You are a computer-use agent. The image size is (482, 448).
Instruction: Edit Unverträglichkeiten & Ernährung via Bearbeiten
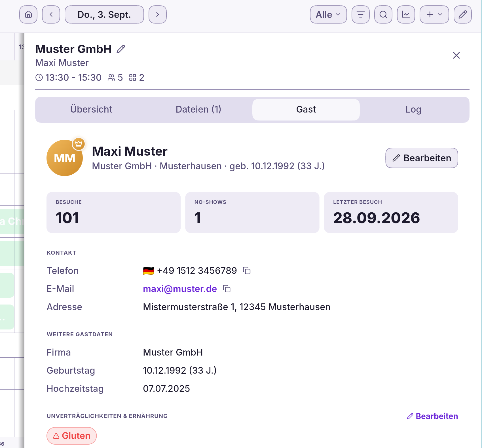[x=432, y=416]
